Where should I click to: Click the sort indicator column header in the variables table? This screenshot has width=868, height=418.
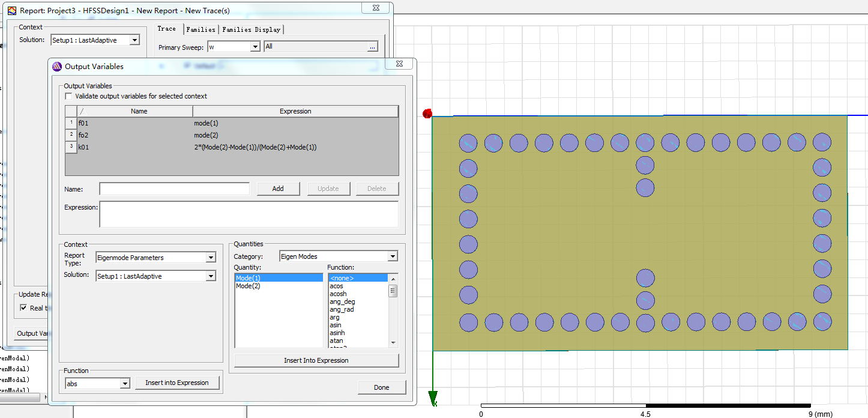pyautogui.click(x=82, y=111)
